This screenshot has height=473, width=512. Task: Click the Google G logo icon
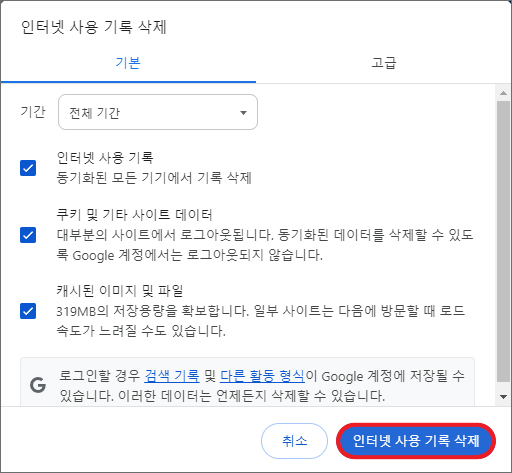pyautogui.click(x=38, y=385)
